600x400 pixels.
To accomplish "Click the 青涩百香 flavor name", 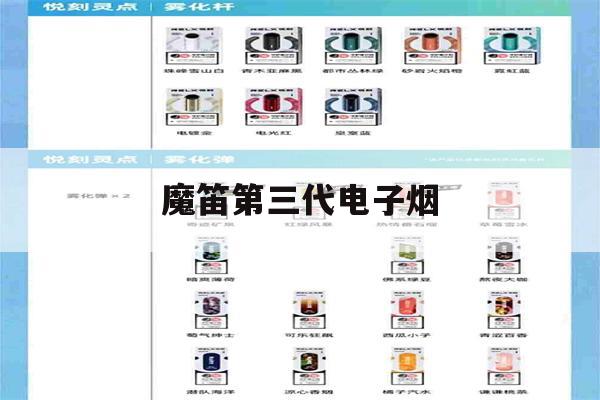I will pos(504,335).
